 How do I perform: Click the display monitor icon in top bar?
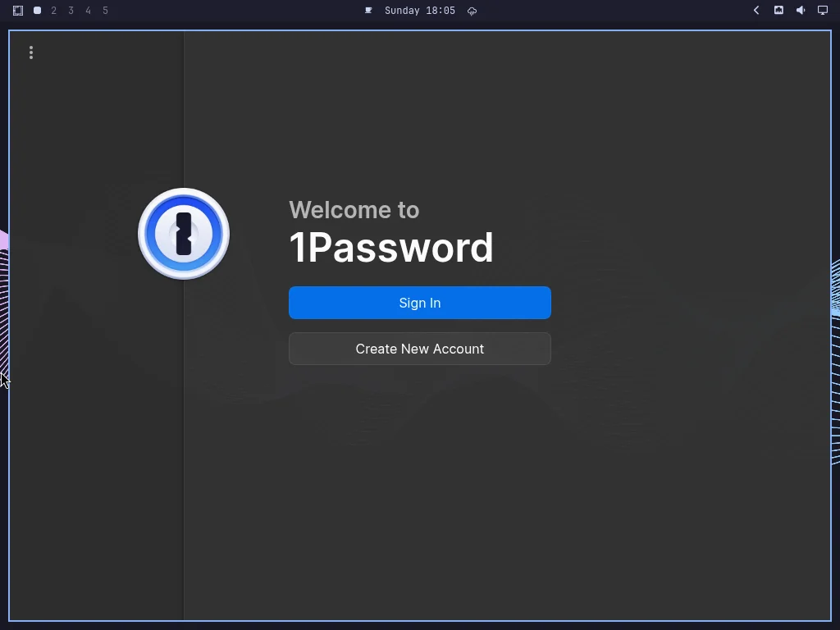[822, 10]
